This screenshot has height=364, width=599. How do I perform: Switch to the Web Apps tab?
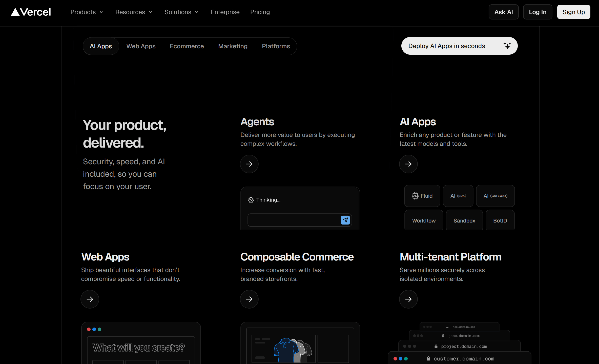click(141, 46)
